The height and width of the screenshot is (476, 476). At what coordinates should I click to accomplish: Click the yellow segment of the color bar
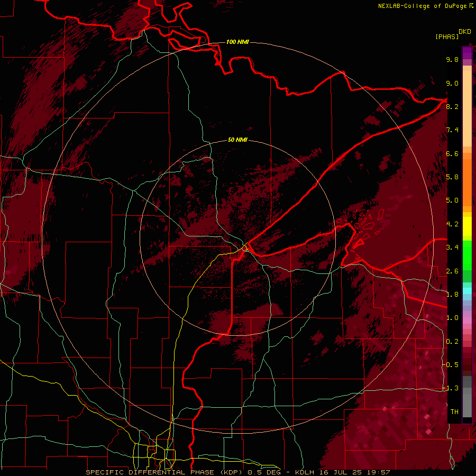pyautogui.click(x=467, y=226)
